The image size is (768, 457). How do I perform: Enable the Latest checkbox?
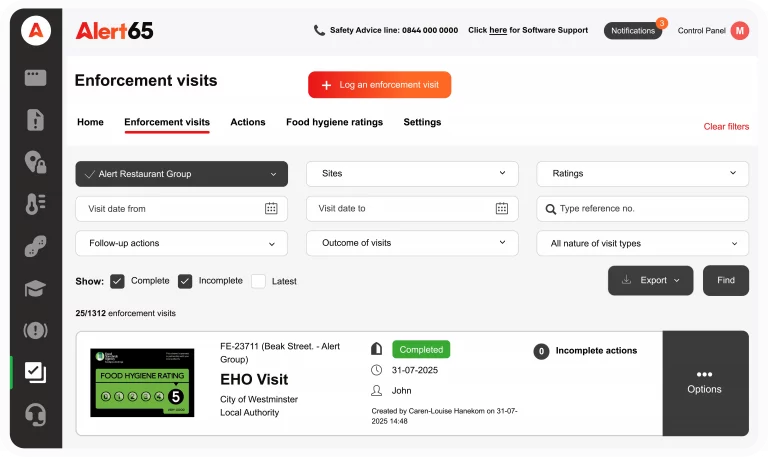point(258,281)
